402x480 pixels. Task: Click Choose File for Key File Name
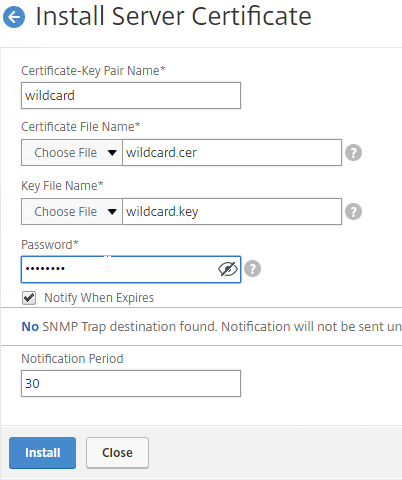point(72,212)
